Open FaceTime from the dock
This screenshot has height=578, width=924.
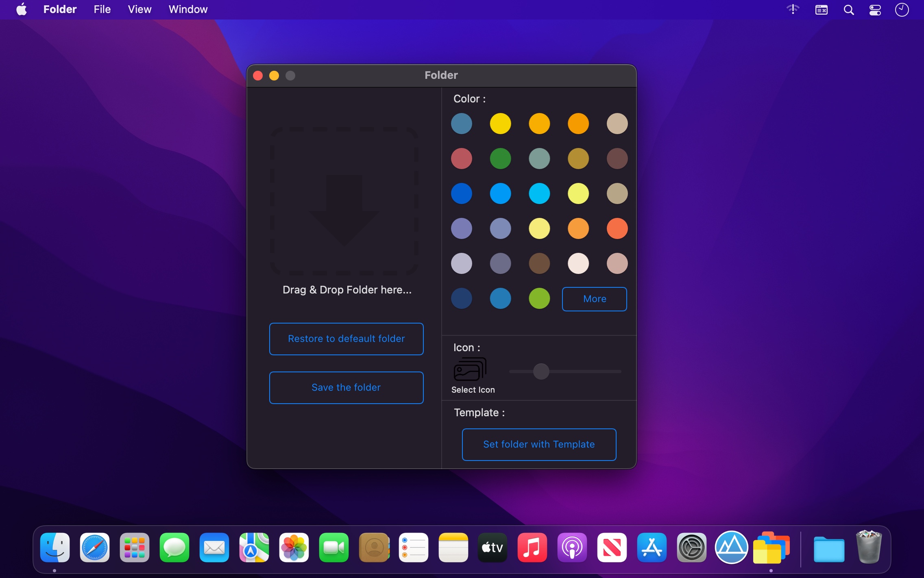click(334, 548)
